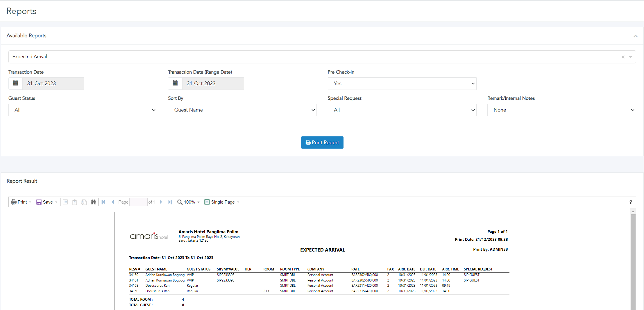Click the resources copy icon in viewer toolbar
Viewport: 644px width, 310px height.
84,202
